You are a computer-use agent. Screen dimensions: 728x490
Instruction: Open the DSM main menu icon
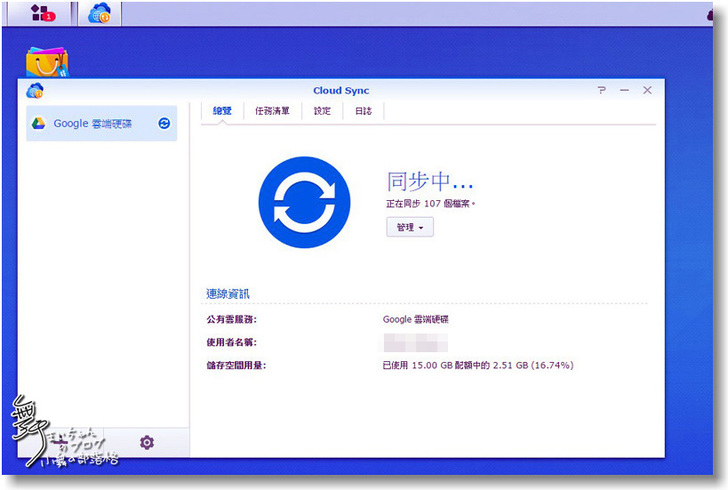tap(42, 13)
